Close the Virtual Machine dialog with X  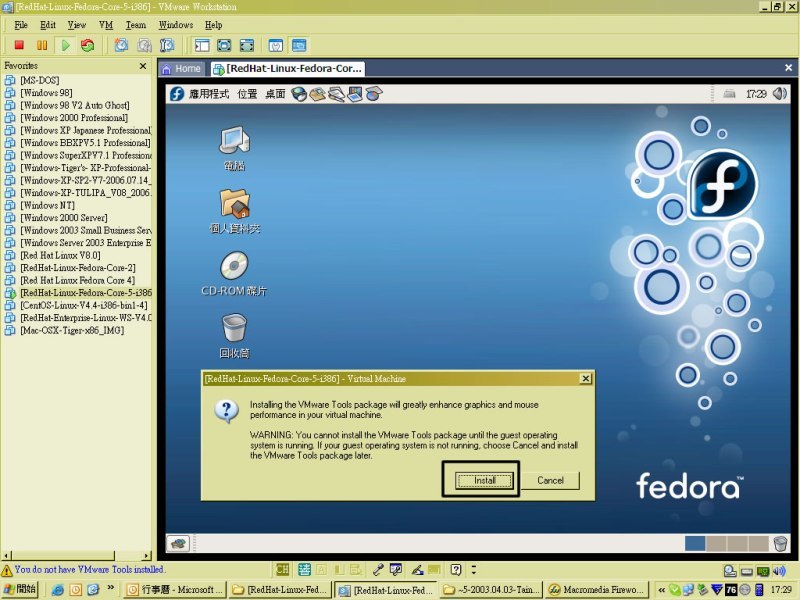586,379
